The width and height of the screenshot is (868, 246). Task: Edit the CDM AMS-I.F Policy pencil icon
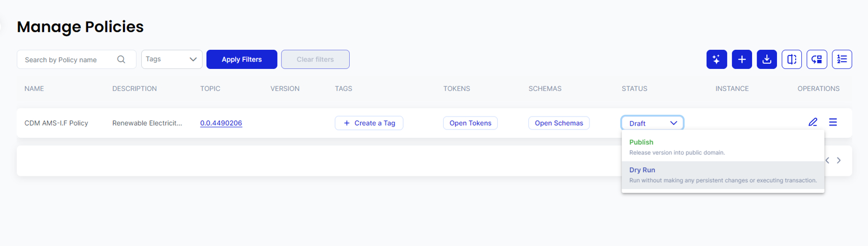[x=813, y=122]
